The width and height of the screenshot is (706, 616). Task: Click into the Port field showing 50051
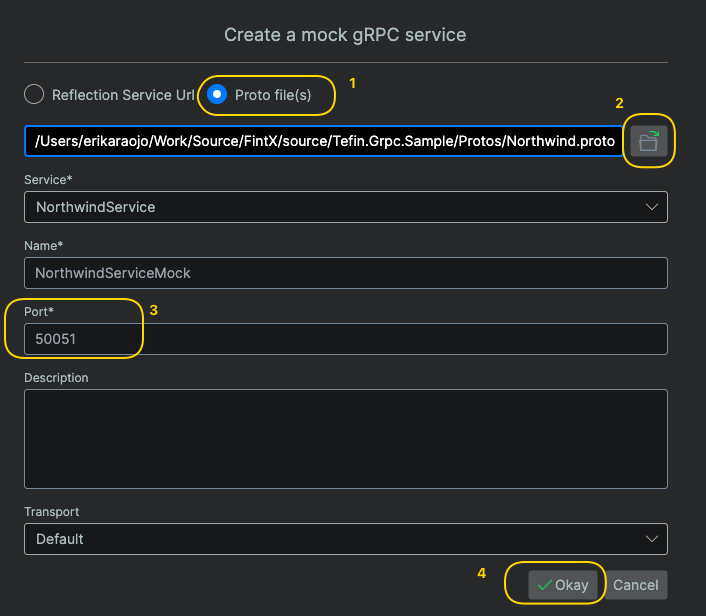point(345,339)
